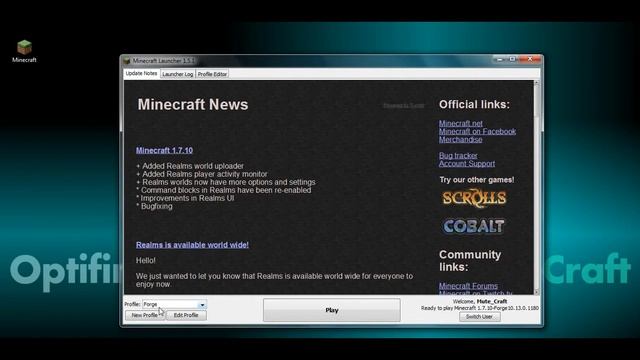Click 'Ready to play Minecraft 1.7.10-Forge' status text

[480, 308]
